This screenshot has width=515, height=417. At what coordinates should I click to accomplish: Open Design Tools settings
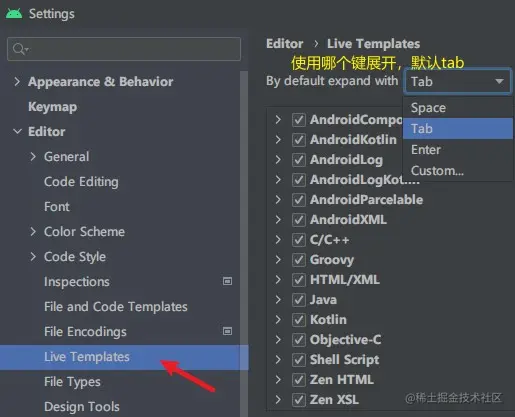coord(82,407)
